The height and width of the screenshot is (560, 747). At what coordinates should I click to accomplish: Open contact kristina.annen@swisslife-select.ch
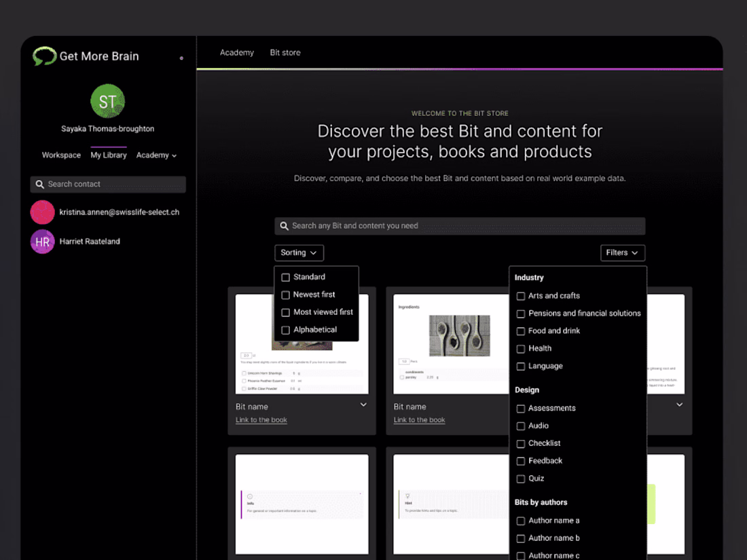coord(120,212)
